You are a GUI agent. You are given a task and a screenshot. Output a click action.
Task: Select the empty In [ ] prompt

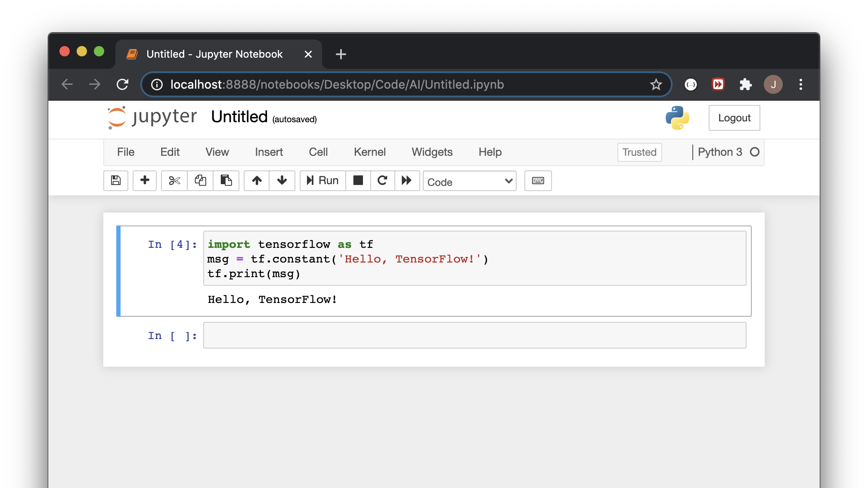(x=173, y=336)
